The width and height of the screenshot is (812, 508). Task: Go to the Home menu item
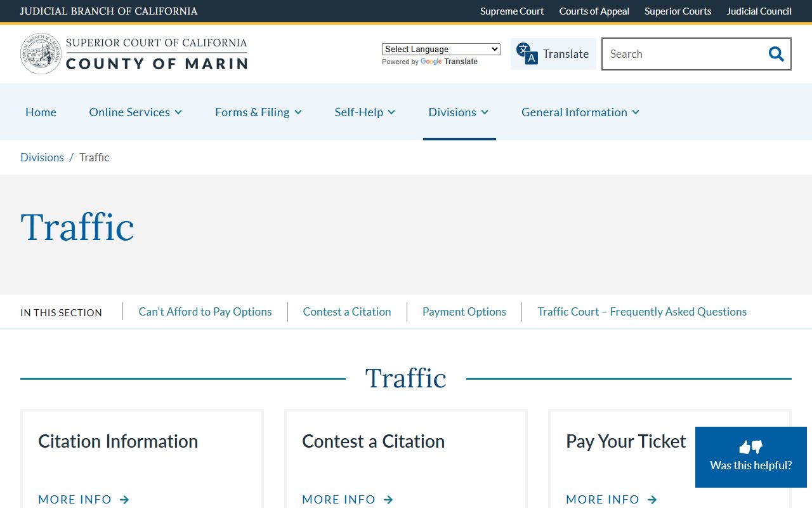pos(41,112)
